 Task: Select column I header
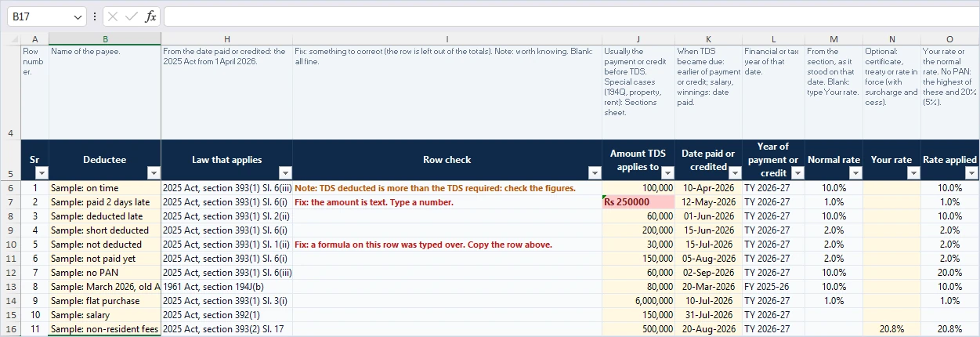(x=447, y=39)
